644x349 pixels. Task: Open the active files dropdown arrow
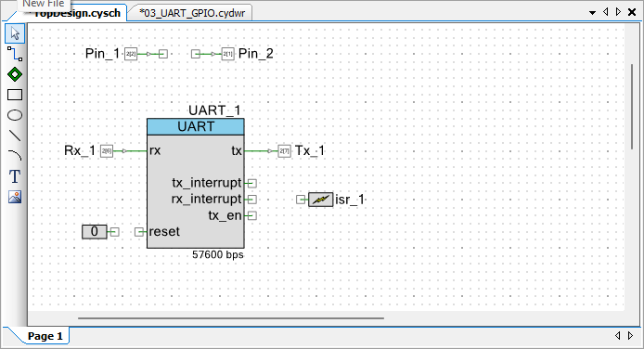point(592,13)
